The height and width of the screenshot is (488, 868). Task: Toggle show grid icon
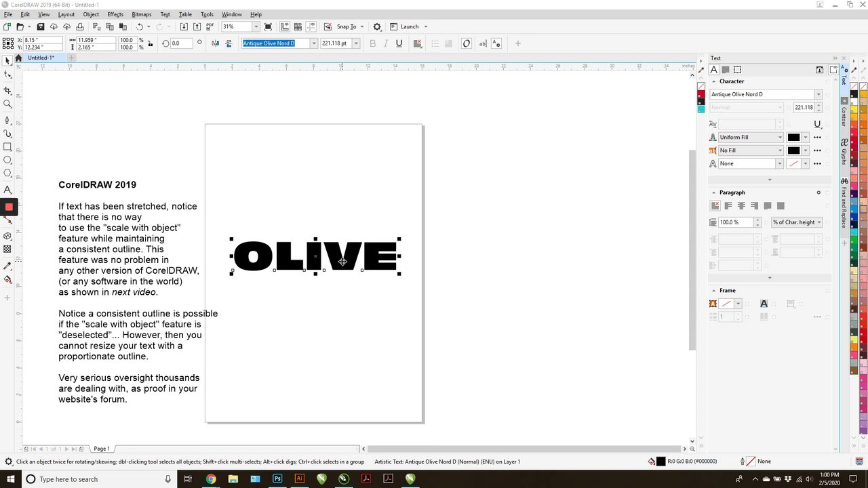[297, 26]
